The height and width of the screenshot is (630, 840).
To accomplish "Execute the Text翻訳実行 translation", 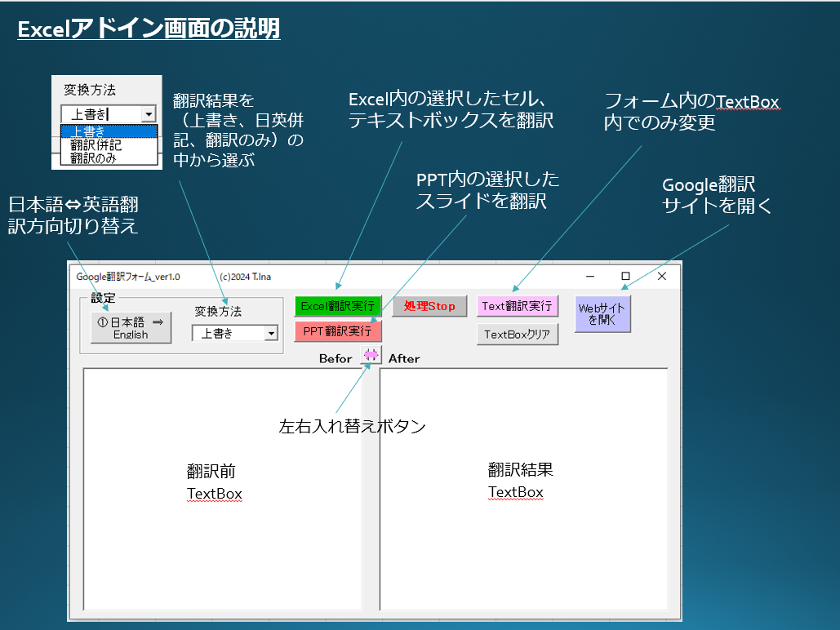I will tap(518, 307).
